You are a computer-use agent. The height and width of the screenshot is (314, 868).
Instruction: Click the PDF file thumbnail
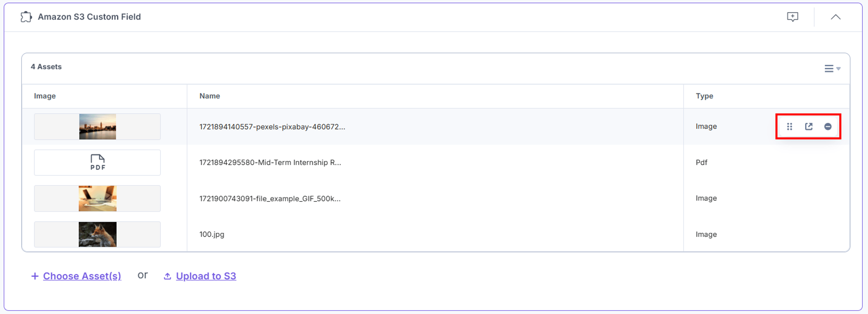97,162
